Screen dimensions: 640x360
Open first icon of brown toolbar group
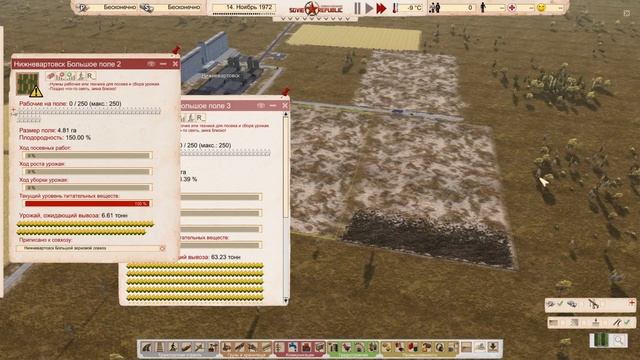point(227,347)
